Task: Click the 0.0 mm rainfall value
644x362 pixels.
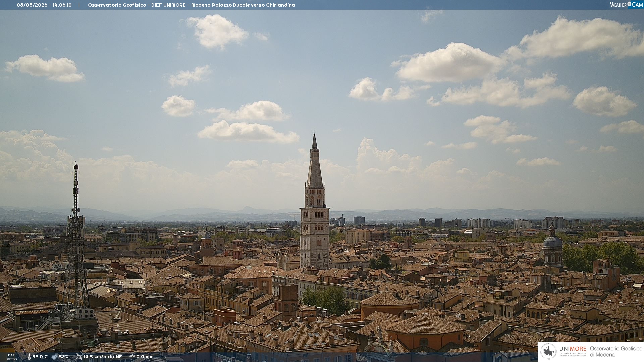Action: click(145, 357)
